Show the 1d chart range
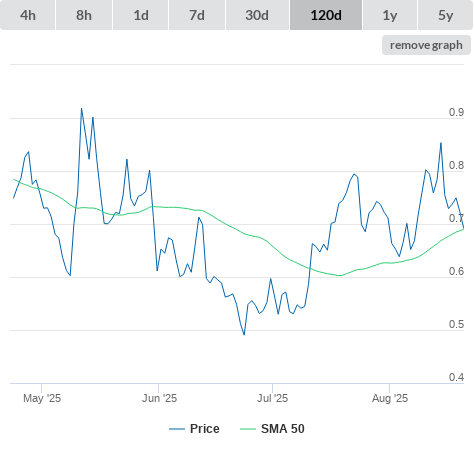The width and height of the screenshot is (474, 455). coord(141,15)
